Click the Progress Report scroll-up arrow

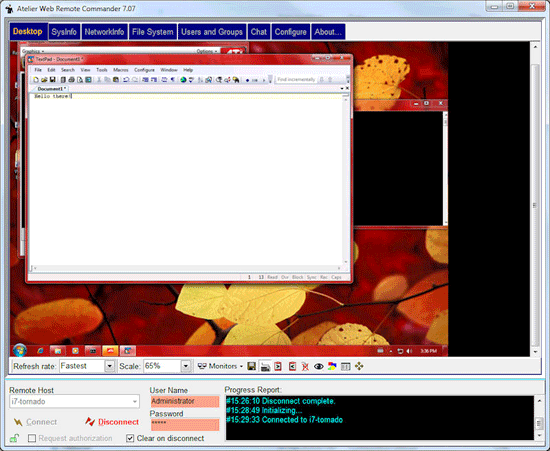coord(539,400)
